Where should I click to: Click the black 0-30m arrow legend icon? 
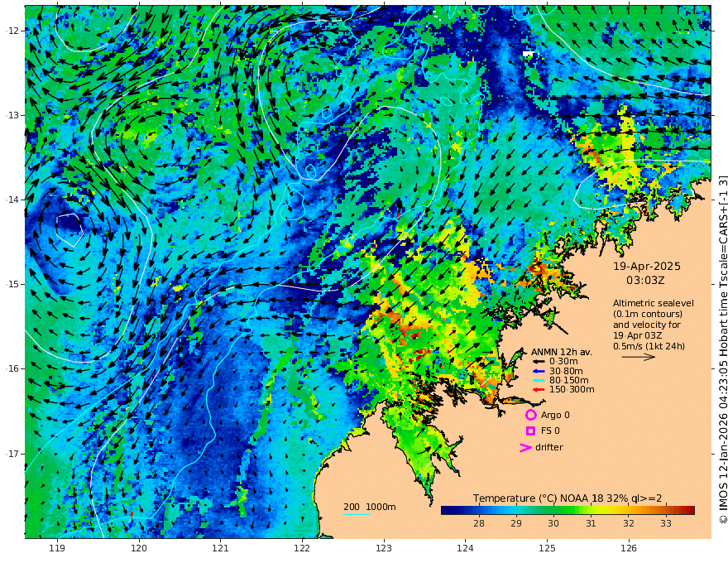[x=538, y=362]
